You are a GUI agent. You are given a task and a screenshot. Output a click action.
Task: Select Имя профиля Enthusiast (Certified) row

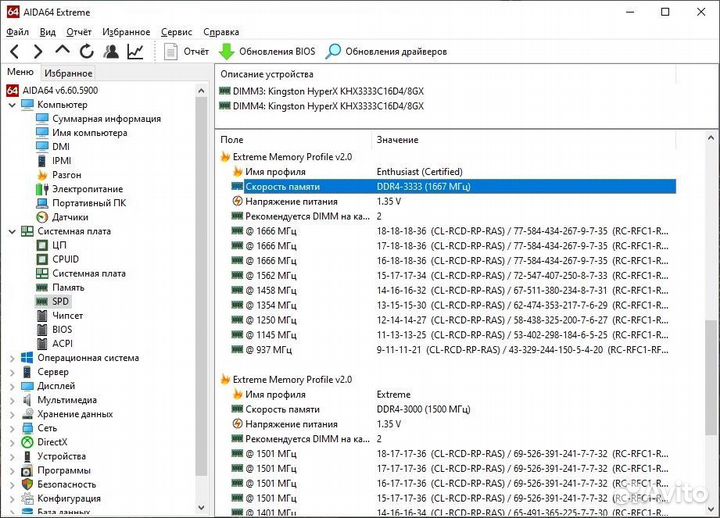tap(453, 172)
